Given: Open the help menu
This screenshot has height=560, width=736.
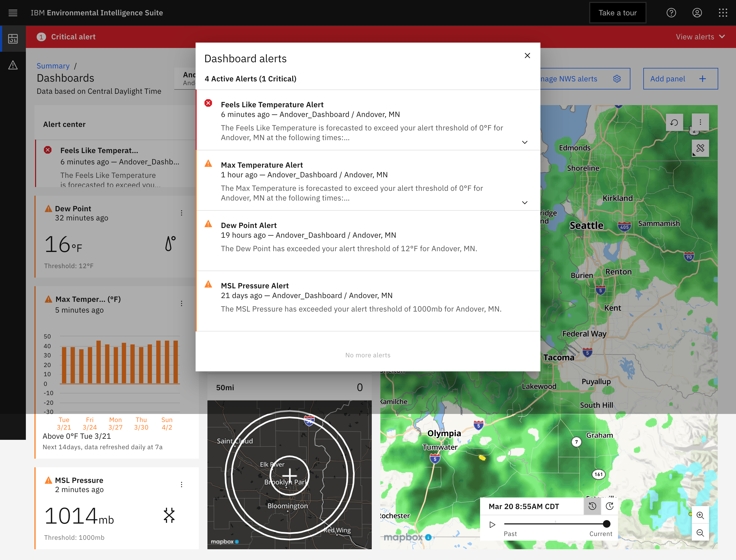Looking at the screenshot, I should click(671, 13).
